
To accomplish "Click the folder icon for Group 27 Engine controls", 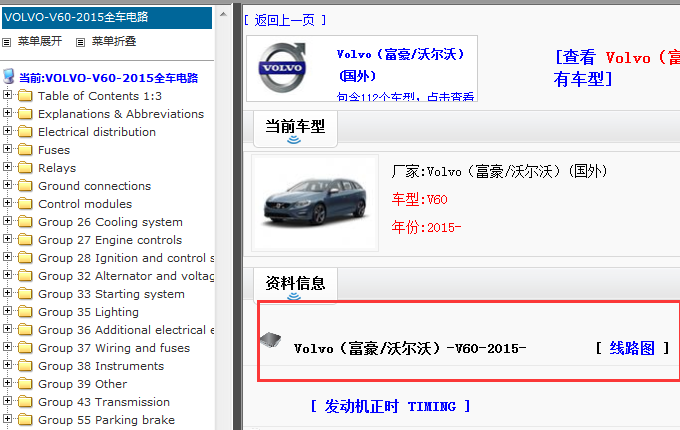I will (25, 240).
